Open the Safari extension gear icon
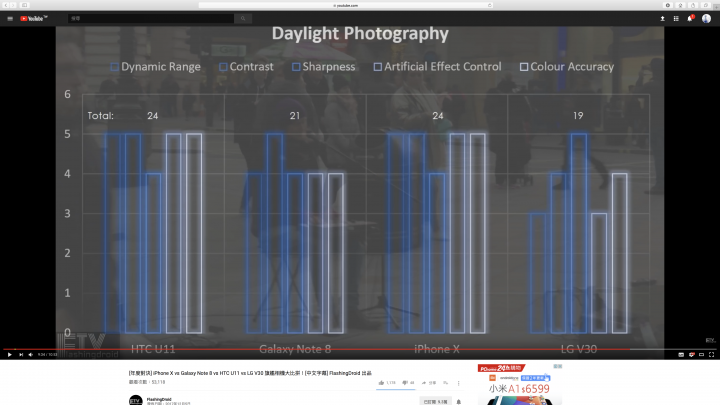720x405 pixels. point(668,5)
